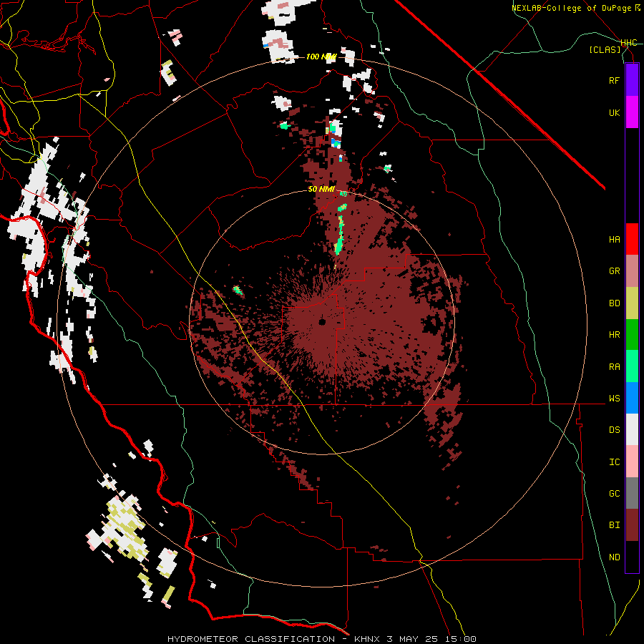The image size is (644, 644).
Task: Click the Hydrometeor Classification KHNX title text
Action: coord(321,639)
